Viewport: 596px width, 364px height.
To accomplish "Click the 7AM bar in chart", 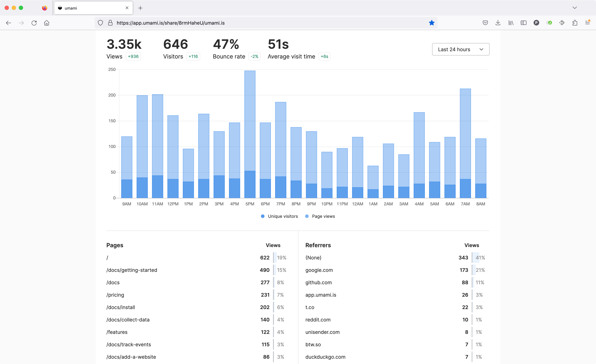I will (465, 143).
